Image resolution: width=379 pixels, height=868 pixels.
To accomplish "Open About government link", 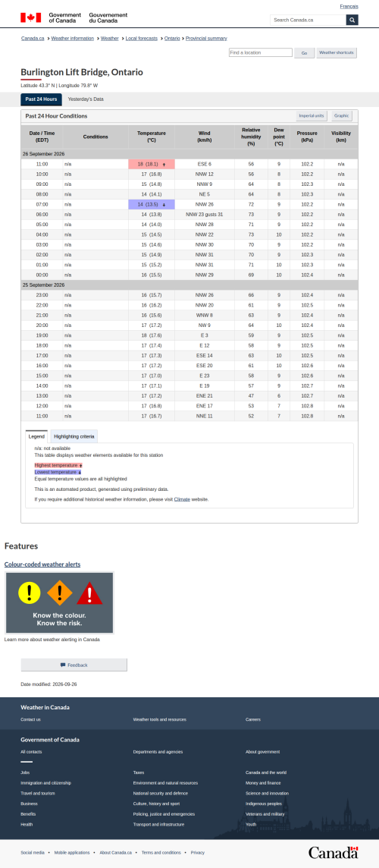I will pyautogui.click(x=262, y=752).
